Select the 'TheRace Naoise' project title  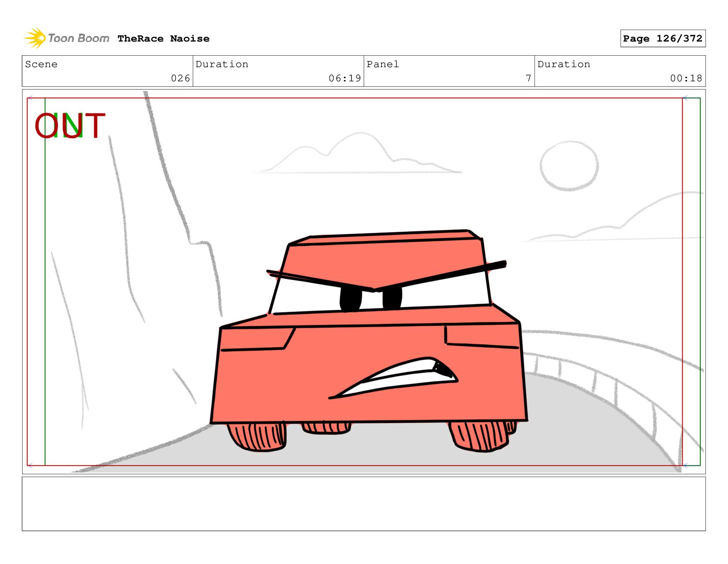(x=163, y=38)
